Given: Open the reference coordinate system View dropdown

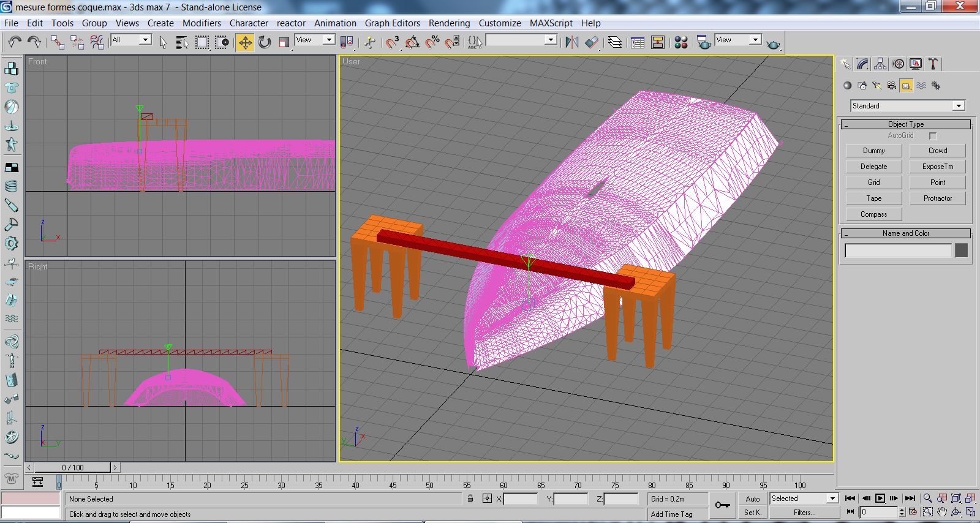Looking at the screenshot, I should 315,40.
